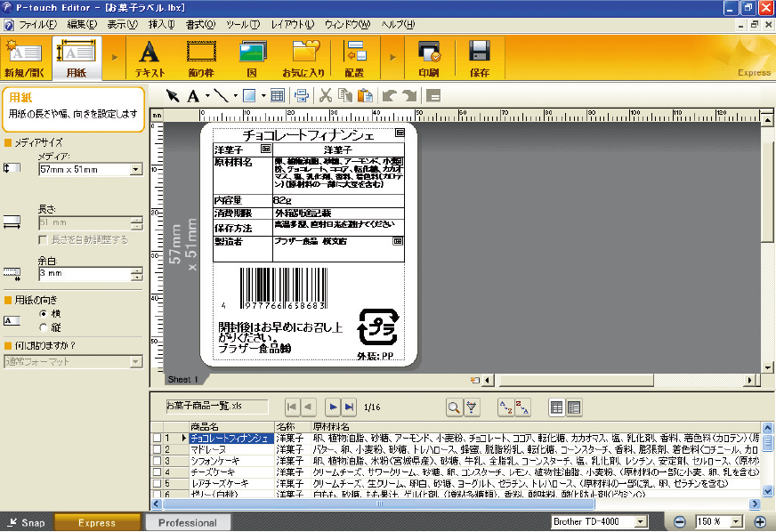The width and height of the screenshot is (776, 532).
Task: Sort records descending Z to A
Action: tap(522, 407)
